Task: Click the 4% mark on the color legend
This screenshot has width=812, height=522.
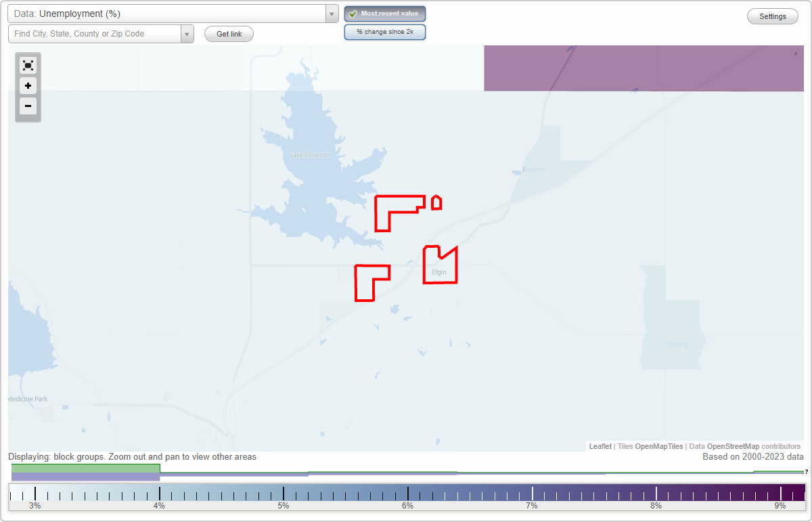Action: [160, 506]
